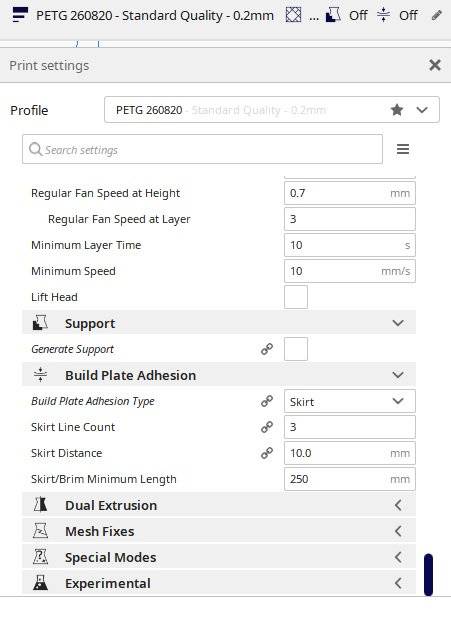The height and width of the screenshot is (617, 451).
Task: Click the profile layers icon in header
Action: [20, 15]
